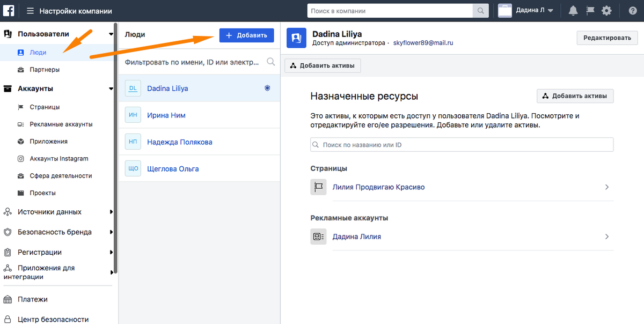Click the ИН avatar initials icon
This screenshot has width=644, height=324.
tap(133, 115)
